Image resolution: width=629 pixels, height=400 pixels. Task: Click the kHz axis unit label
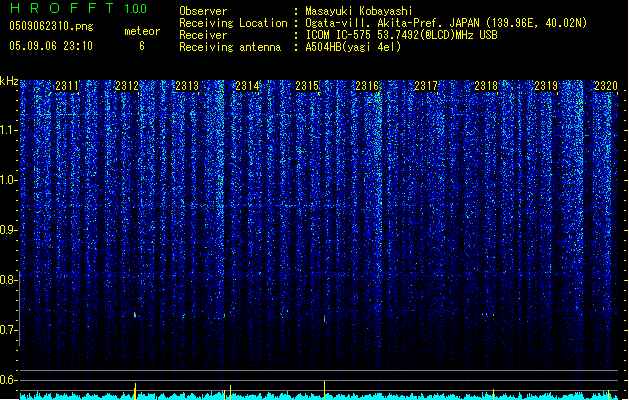(9, 81)
